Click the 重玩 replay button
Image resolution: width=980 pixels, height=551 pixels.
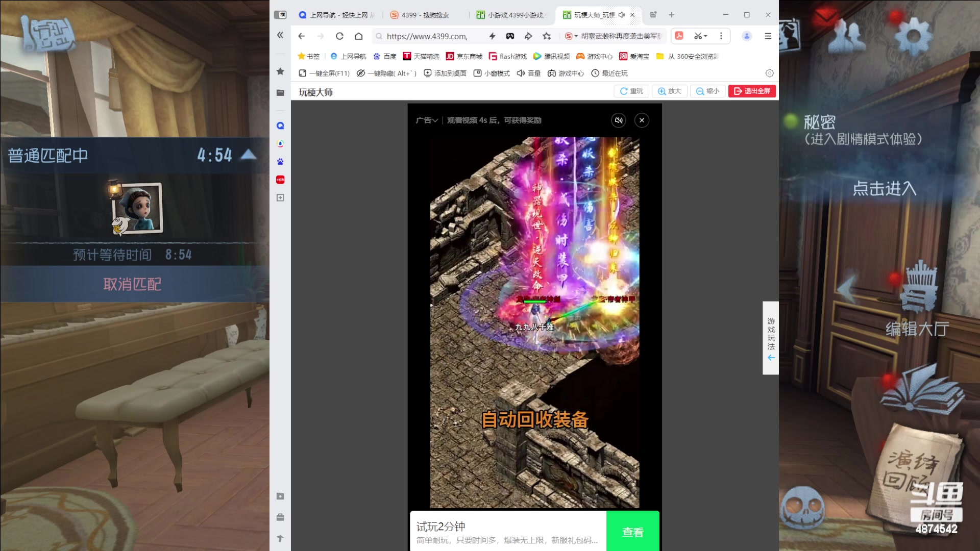631,91
